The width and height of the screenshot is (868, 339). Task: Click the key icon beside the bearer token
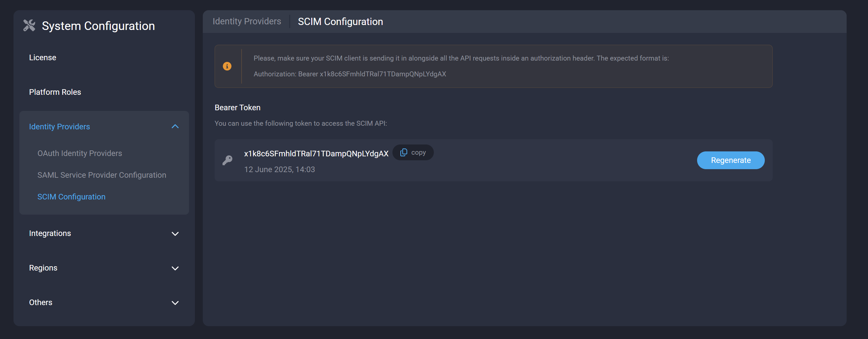227,160
